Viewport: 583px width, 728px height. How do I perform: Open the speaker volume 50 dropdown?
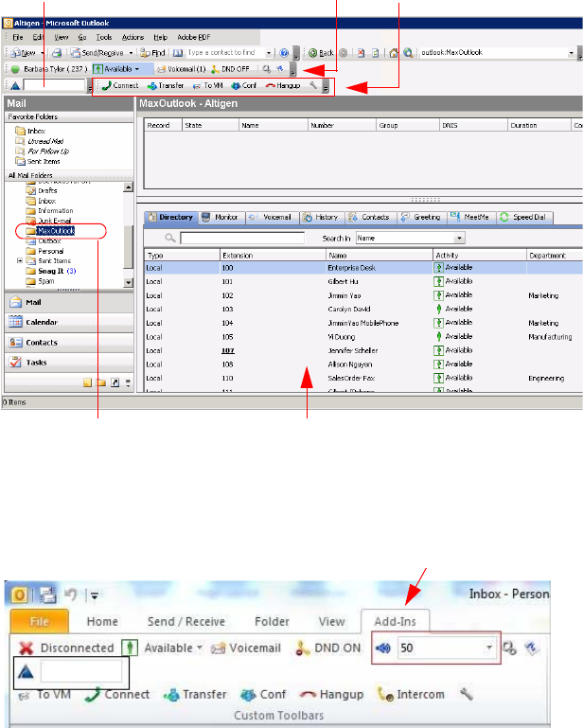[489, 648]
